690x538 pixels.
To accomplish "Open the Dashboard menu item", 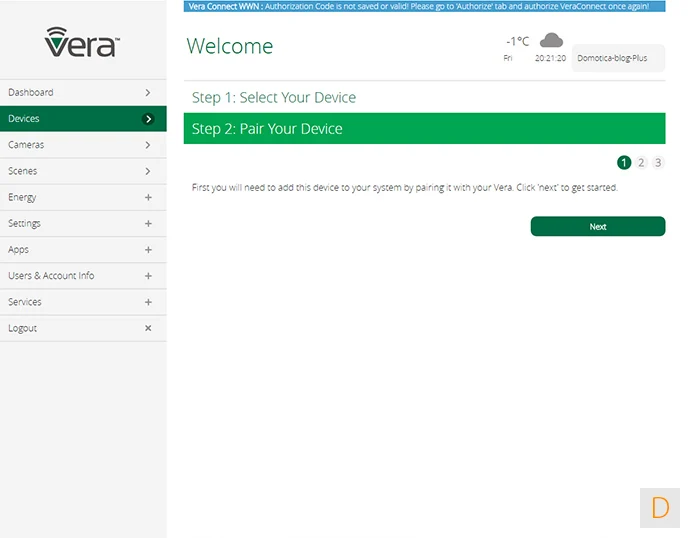I will 83,92.
